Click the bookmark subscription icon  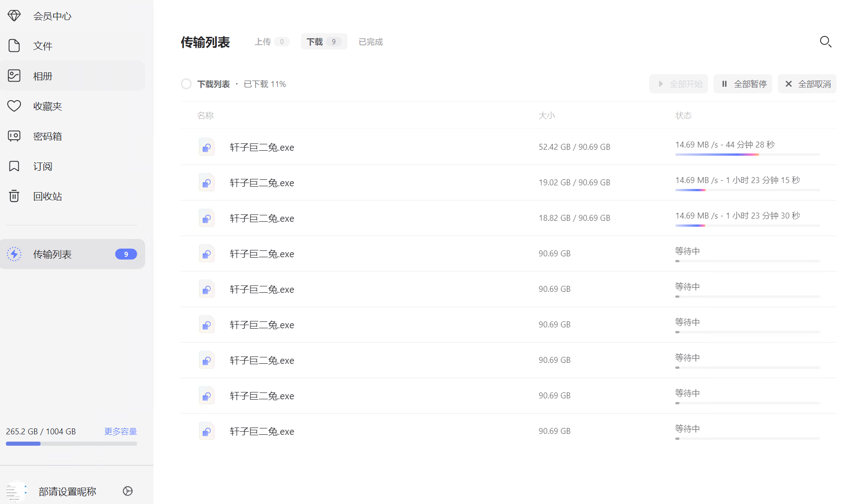(14, 166)
